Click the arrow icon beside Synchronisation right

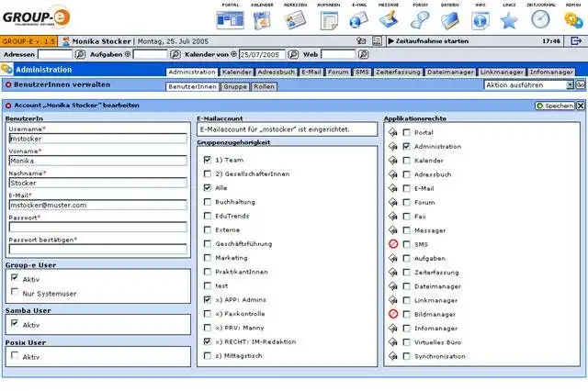click(x=392, y=356)
